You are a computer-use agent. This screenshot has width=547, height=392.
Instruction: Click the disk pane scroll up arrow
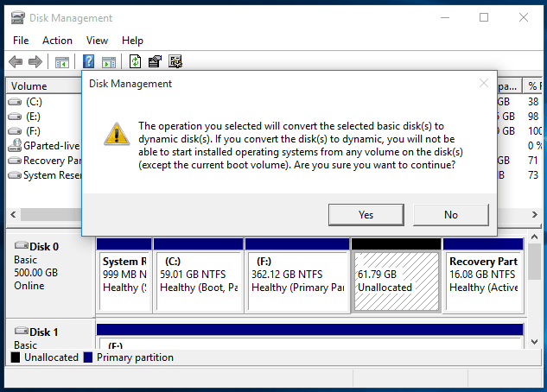[534, 237]
